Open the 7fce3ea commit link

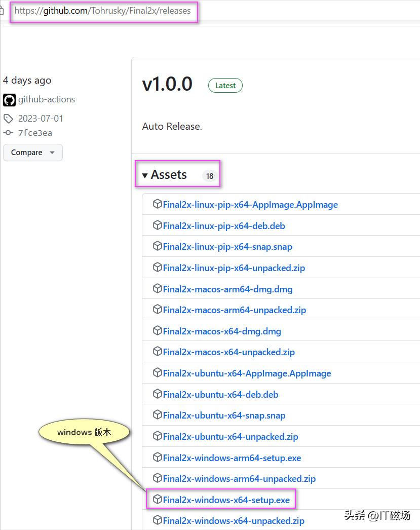[x=35, y=133]
